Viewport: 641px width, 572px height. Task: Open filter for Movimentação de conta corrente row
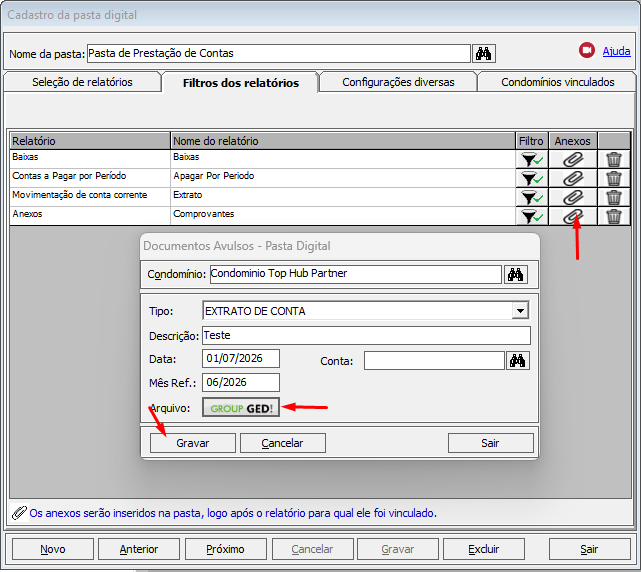[531, 197]
